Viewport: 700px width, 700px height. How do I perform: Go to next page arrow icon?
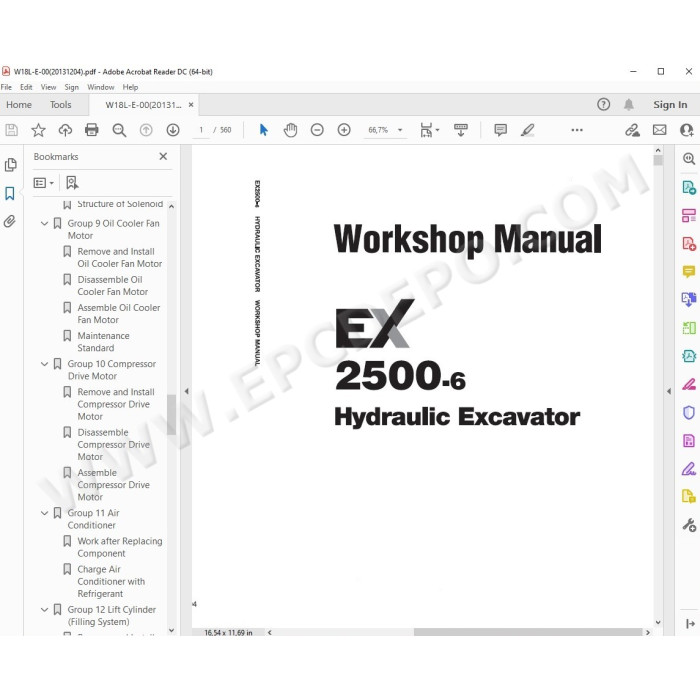pos(173,130)
